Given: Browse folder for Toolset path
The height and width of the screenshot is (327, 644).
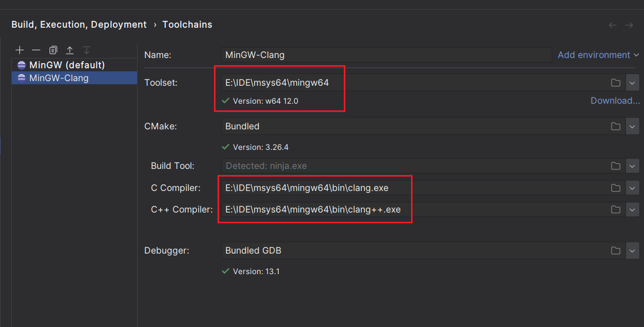Looking at the screenshot, I should [x=616, y=83].
